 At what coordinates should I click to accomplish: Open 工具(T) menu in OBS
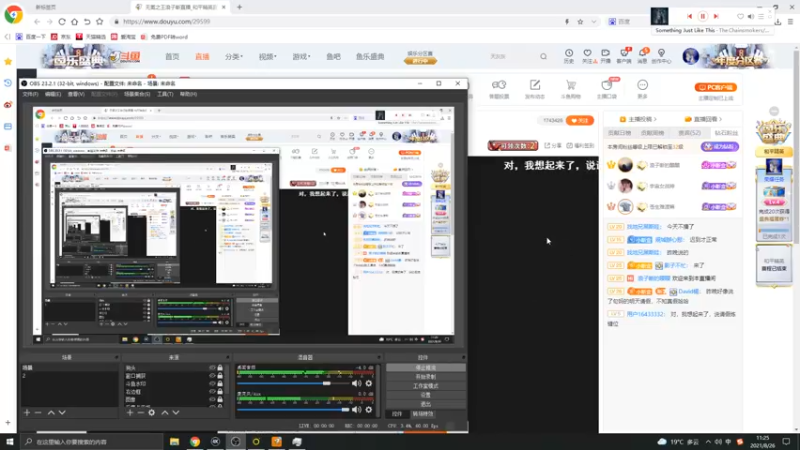click(x=165, y=94)
